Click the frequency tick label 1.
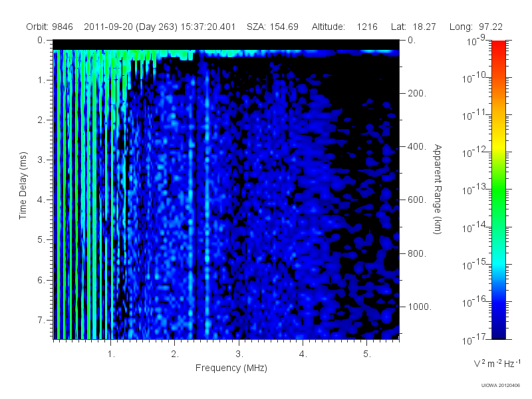 [111, 354]
